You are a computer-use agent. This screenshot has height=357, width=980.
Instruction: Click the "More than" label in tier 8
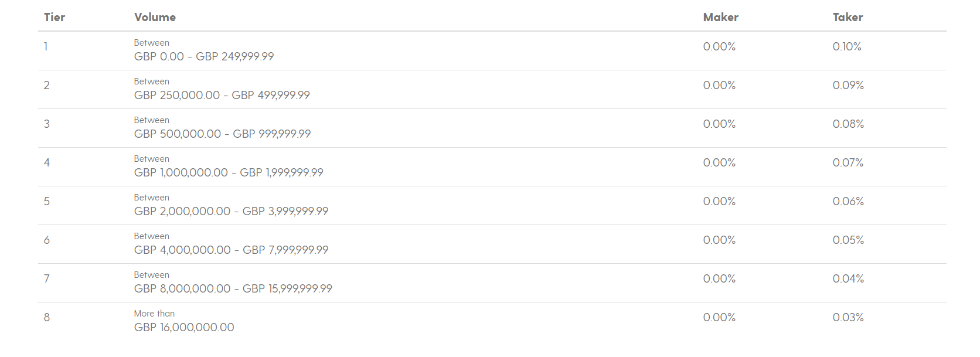[x=154, y=314]
